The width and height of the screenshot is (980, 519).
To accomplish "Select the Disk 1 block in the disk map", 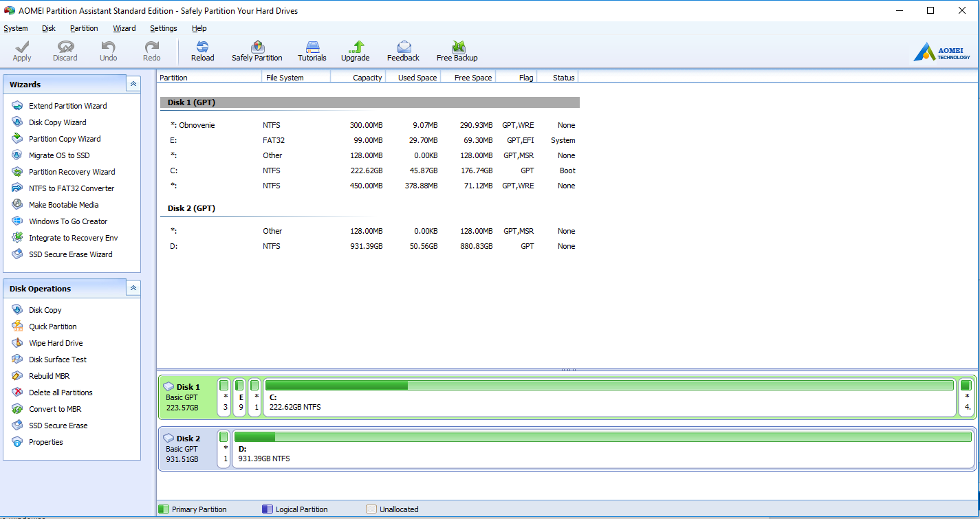I will [186, 397].
